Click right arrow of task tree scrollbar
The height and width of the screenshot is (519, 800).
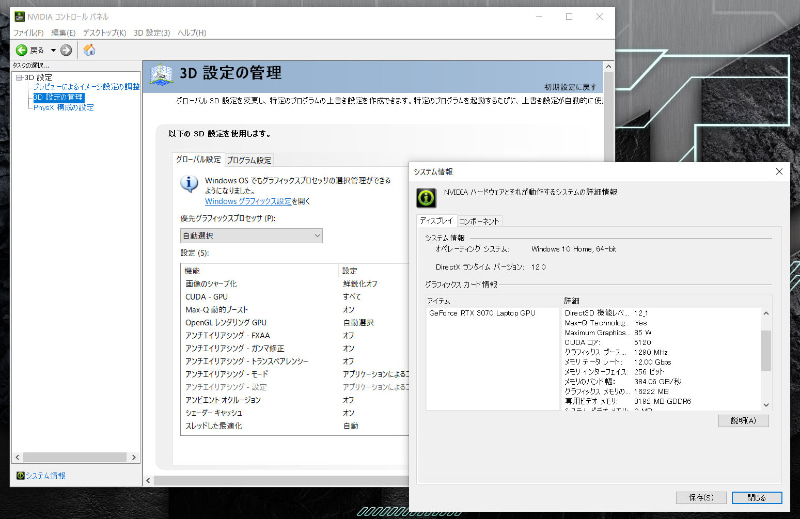(134, 457)
